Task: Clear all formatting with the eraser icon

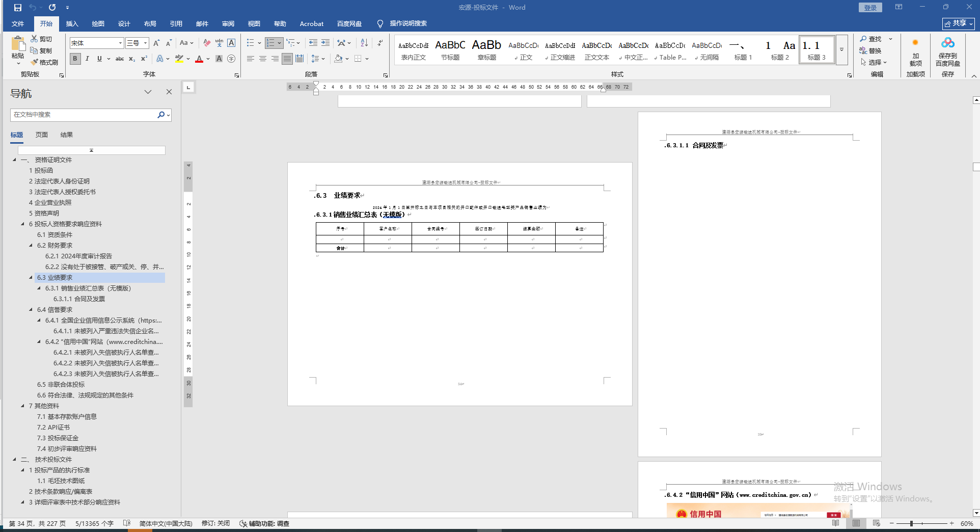Action: pos(207,43)
